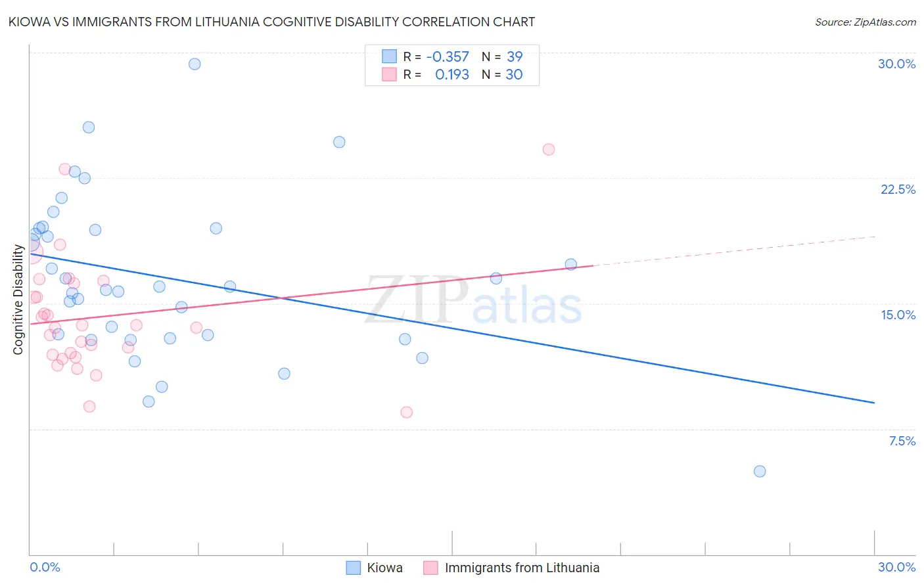The height and width of the screenshot is (586, 924).
Task: Click the blue swatch beside R = -0.357
Action: (x=390, y=56)
